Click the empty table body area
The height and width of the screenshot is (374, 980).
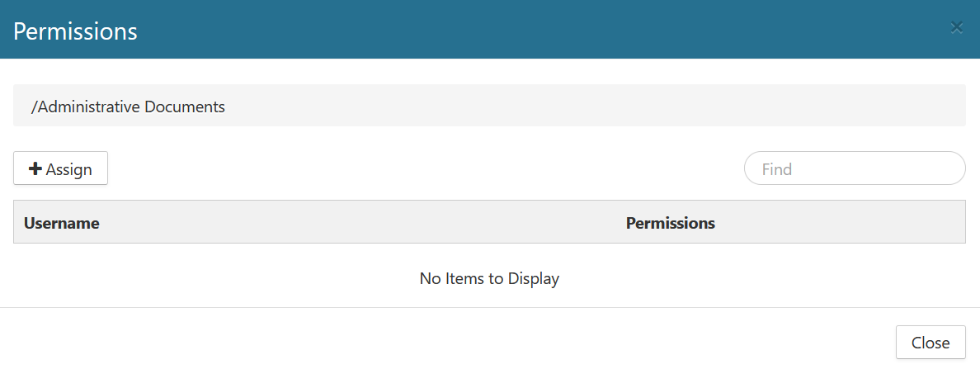point(247,278)
